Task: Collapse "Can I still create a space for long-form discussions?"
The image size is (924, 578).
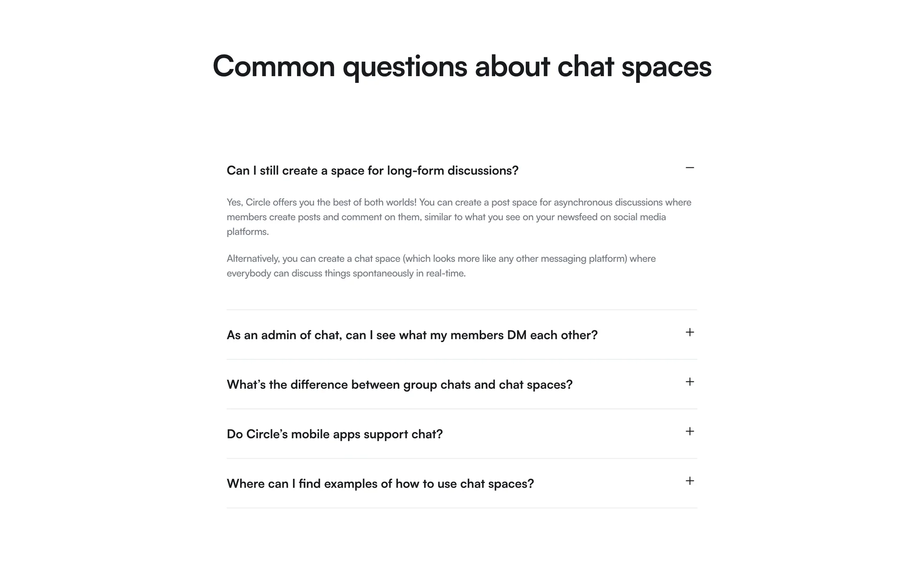Action: tap(372, 171)
